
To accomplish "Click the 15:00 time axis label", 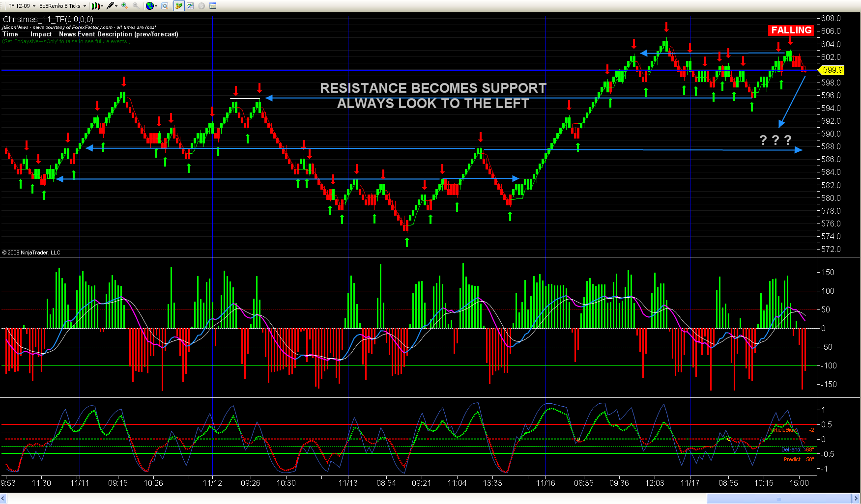I will coord(799,483).
